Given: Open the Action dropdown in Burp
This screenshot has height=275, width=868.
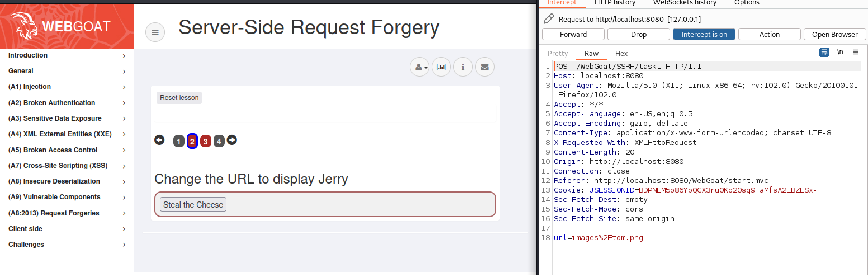Looking at the screenshot, I should coord(769,34).
